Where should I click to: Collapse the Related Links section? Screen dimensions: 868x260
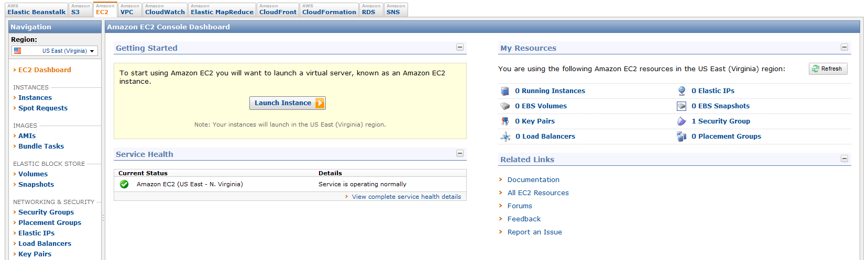click(x=844, y=159)
